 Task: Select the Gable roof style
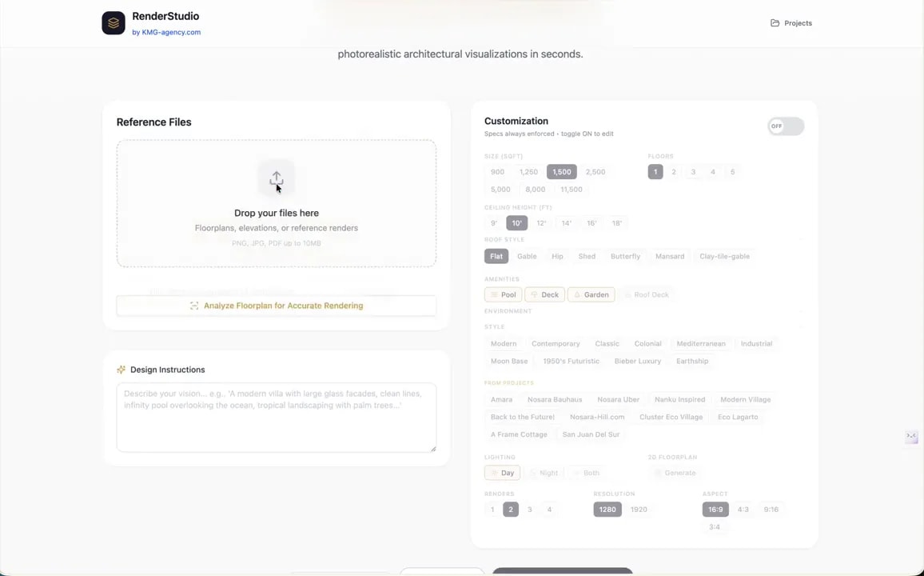point(527,257)
